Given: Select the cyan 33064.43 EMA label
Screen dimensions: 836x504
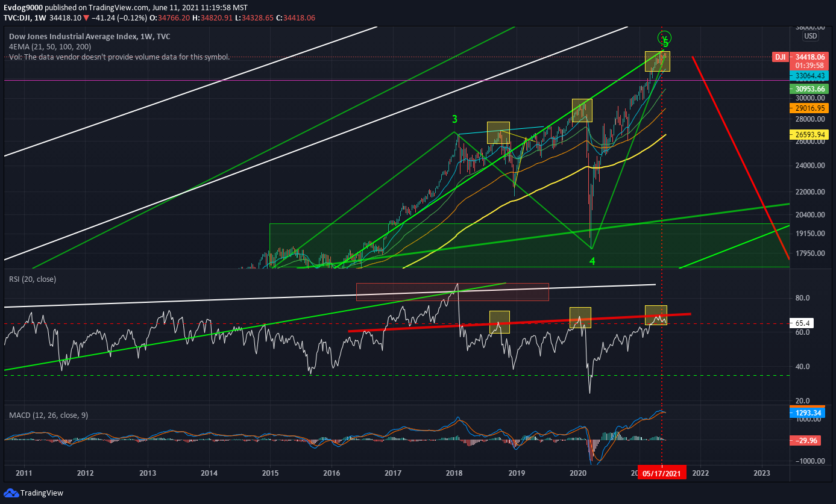Looking at the screenshot, I should [809, 76].
